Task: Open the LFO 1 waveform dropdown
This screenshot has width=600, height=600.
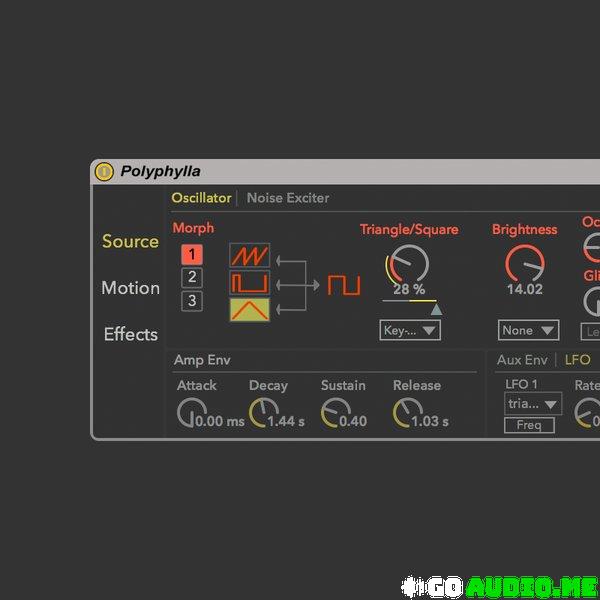Action: click(x=533, y=404)
